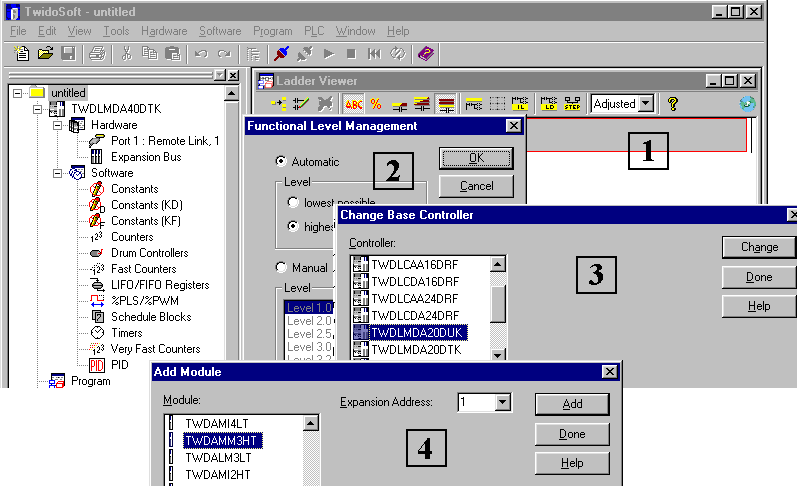Click the New file toolbar icon
The width and height of the screenshot is (797, 489).
coord(21,53)
